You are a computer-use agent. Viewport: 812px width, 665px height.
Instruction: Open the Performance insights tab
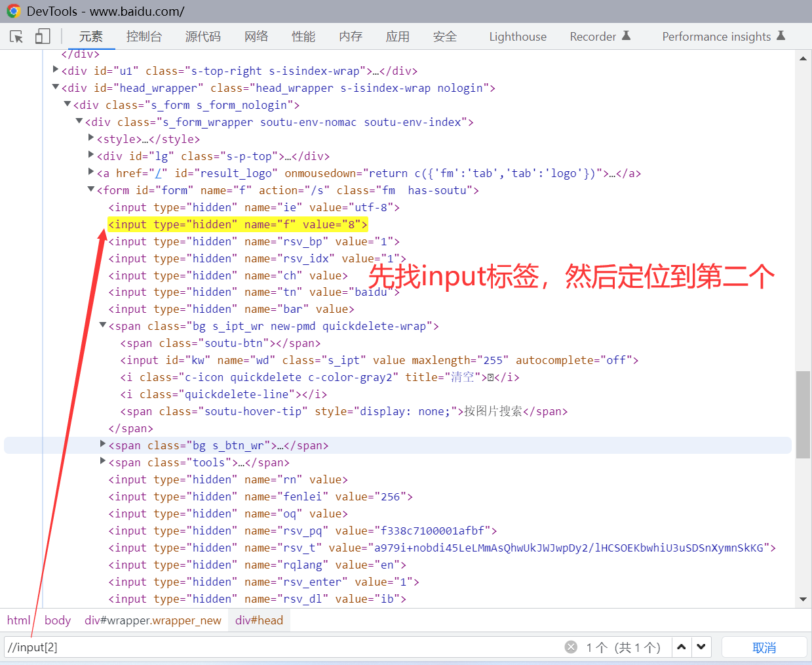pyautogui.click(x=724, y=37)
